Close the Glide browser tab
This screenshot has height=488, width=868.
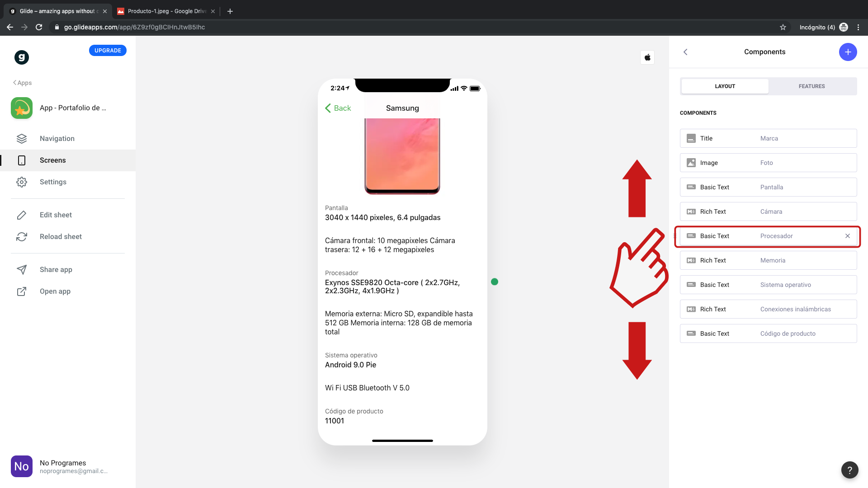tap(105, 11)
